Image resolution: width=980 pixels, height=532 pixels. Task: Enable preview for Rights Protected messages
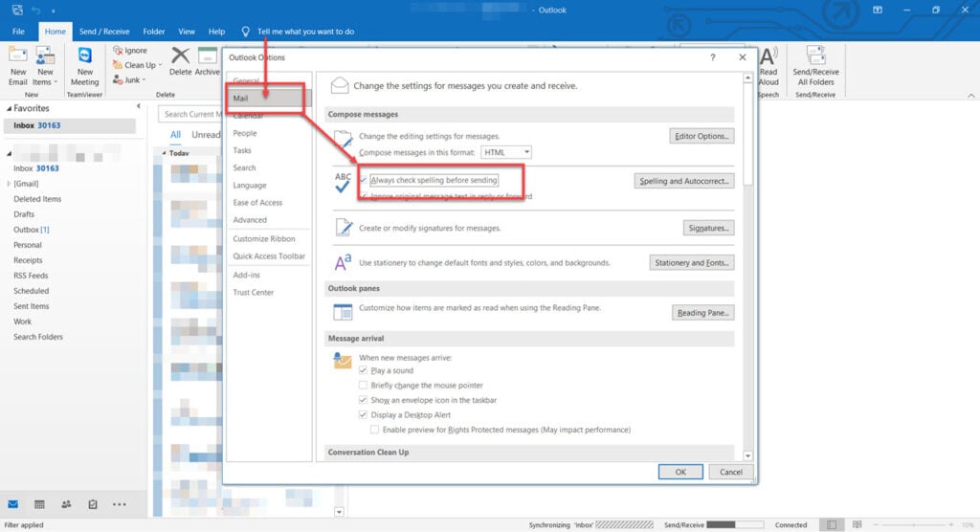point(374,430)
